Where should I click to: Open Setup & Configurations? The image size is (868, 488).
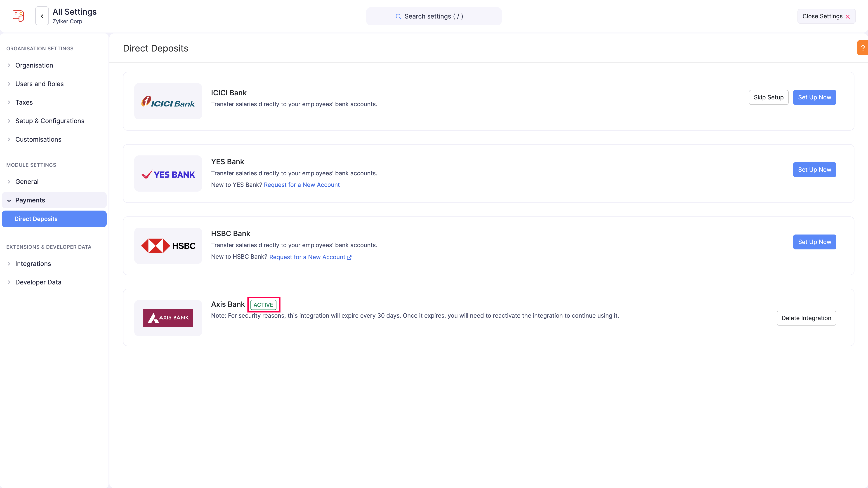coord(50,121)
